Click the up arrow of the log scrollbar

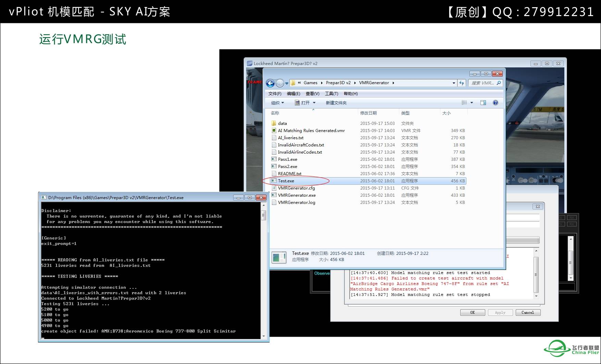coord(536,251)
